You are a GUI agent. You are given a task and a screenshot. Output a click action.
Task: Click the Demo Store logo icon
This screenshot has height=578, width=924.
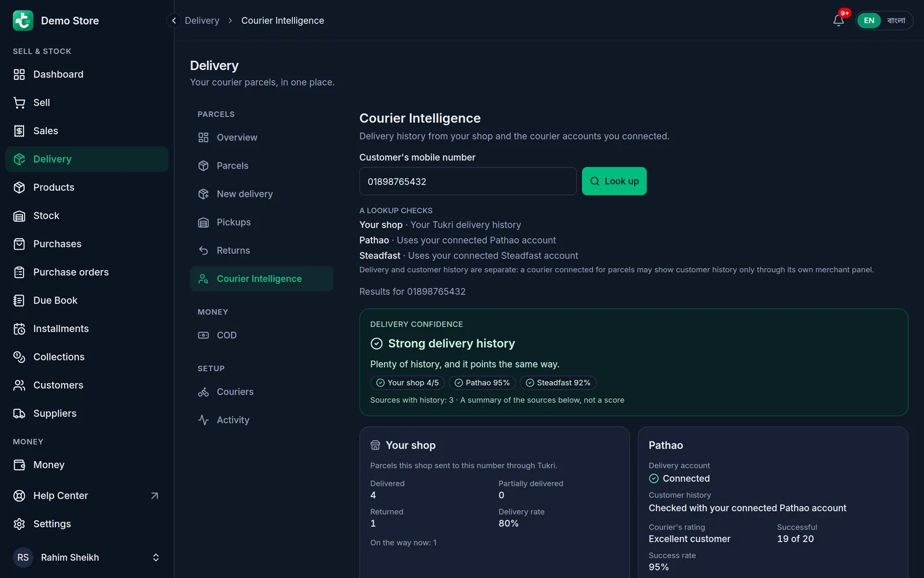23,21
